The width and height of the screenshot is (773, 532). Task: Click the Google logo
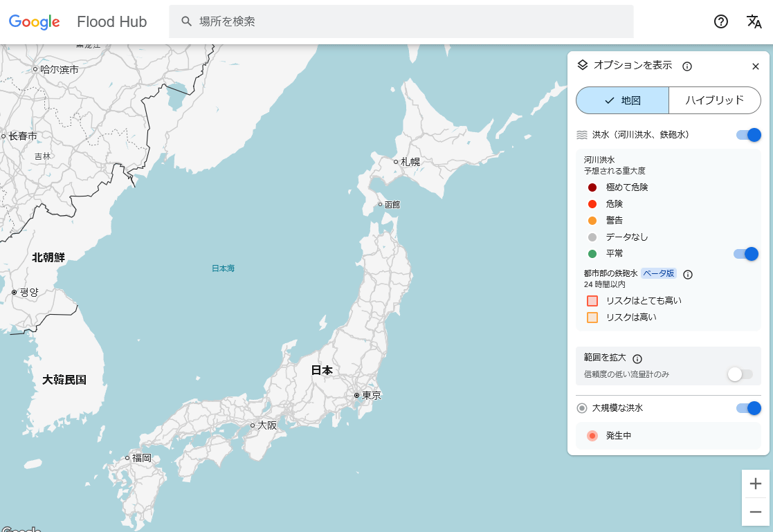(35, 22)
